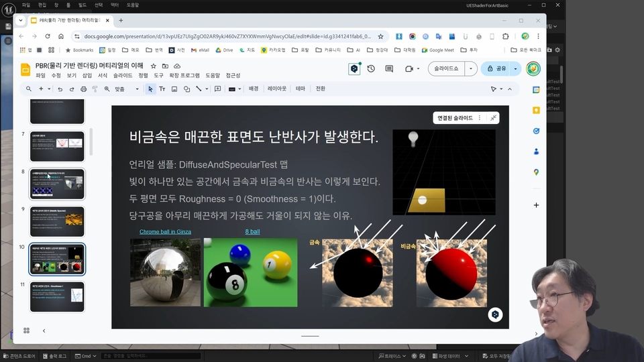Open the Chrome tab search chevron

click(x=21, y=20)
